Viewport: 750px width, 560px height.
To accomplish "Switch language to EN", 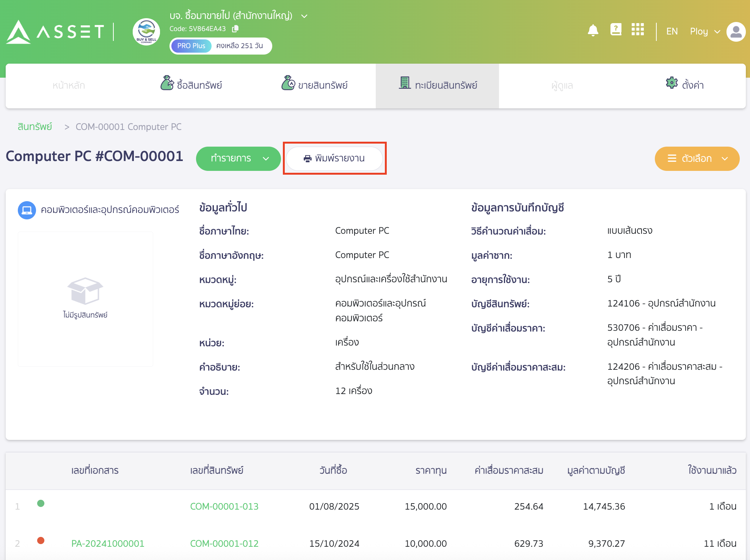I will coord(672,31).
